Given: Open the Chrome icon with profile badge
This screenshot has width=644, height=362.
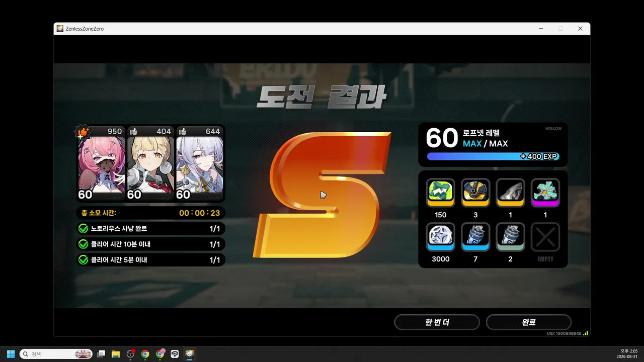Looking at the screenshot, I should [x=160, y=353].
